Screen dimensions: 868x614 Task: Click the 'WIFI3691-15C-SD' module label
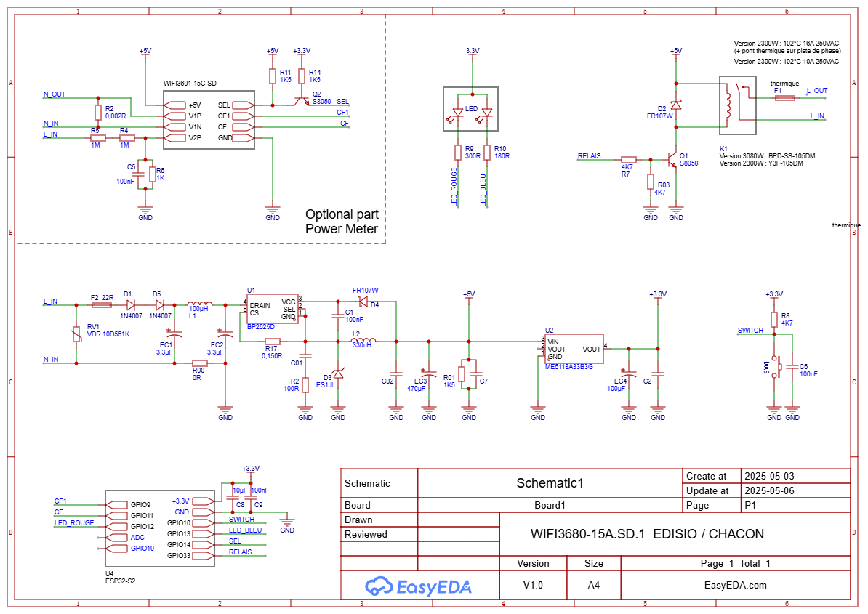tap(190, 84)
